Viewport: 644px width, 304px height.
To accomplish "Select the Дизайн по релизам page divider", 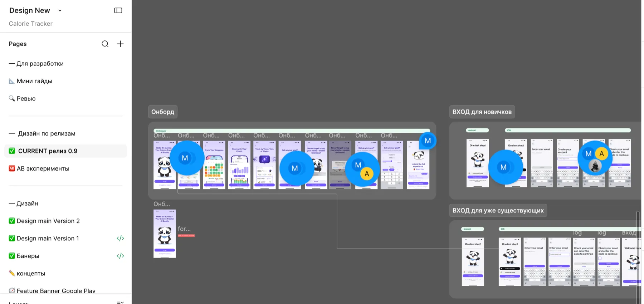I will point(66,133).
